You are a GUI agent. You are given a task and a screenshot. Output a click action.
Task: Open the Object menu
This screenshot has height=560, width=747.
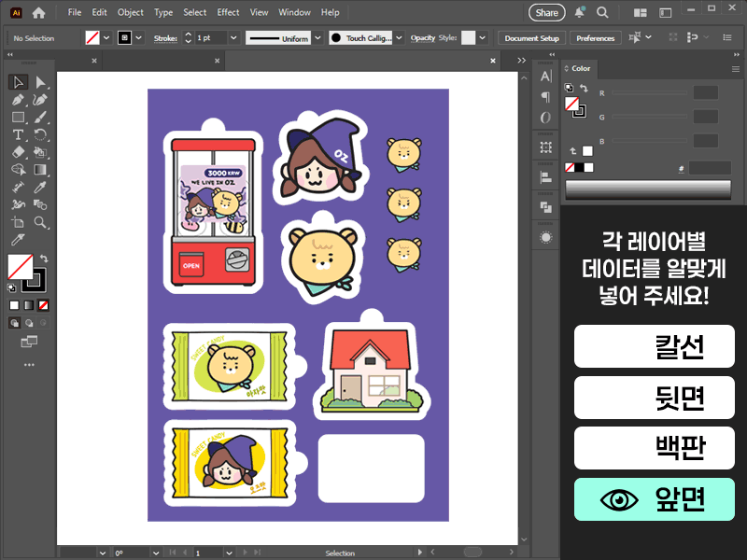tap(130, 12)
